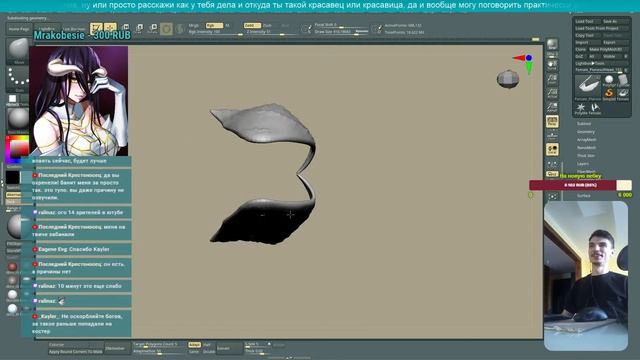This screenshot has height=360, width=640.
Task: Click the Actual size icon
Action: (552, 93)
